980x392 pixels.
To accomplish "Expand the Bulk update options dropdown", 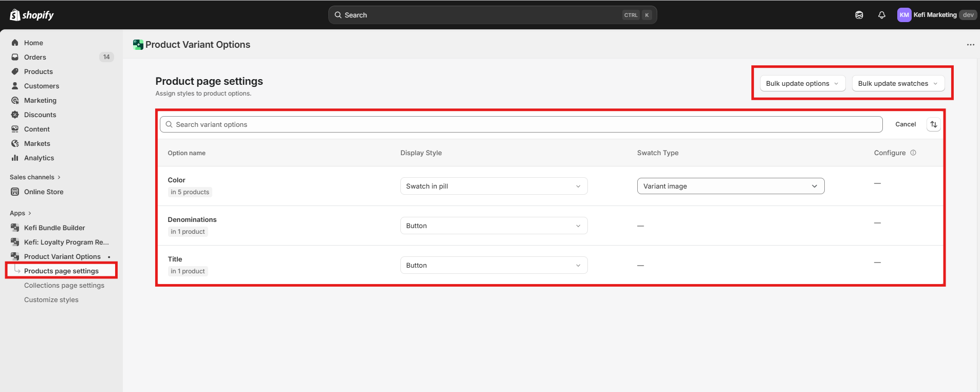I will point(802,83).
